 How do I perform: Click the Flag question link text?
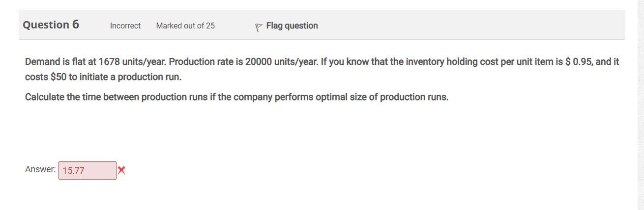tap(292, 26)
